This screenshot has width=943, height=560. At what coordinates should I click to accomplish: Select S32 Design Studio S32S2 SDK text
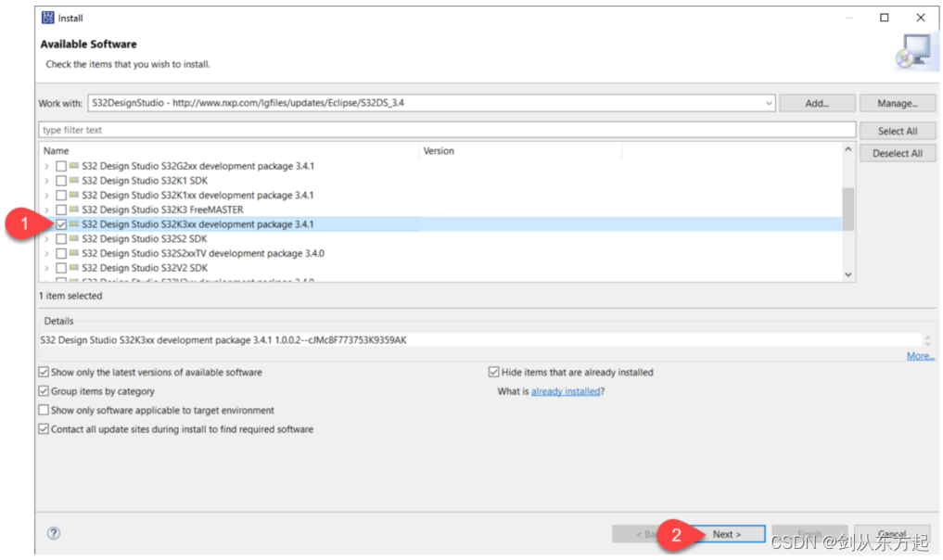[145, 239]
